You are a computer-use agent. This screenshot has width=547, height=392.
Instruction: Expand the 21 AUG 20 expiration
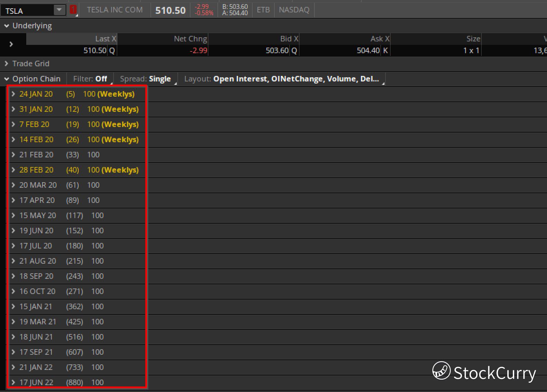tap(13, 261)
